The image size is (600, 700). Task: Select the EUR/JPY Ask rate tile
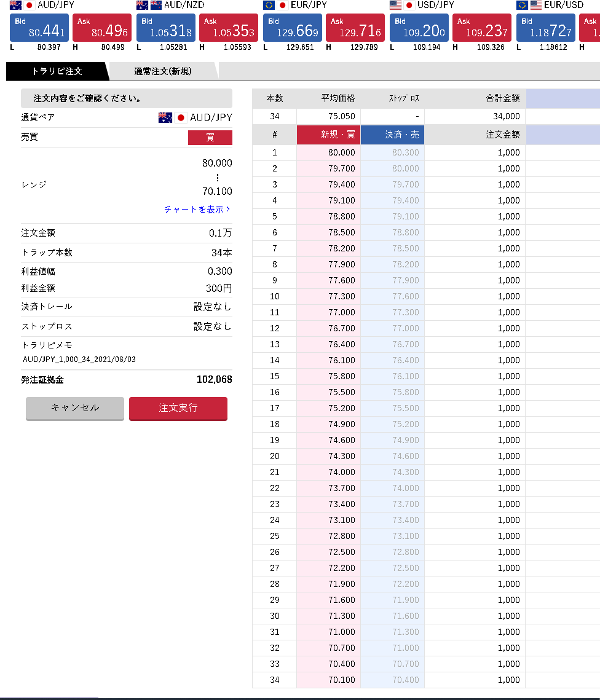pos(355,28)
